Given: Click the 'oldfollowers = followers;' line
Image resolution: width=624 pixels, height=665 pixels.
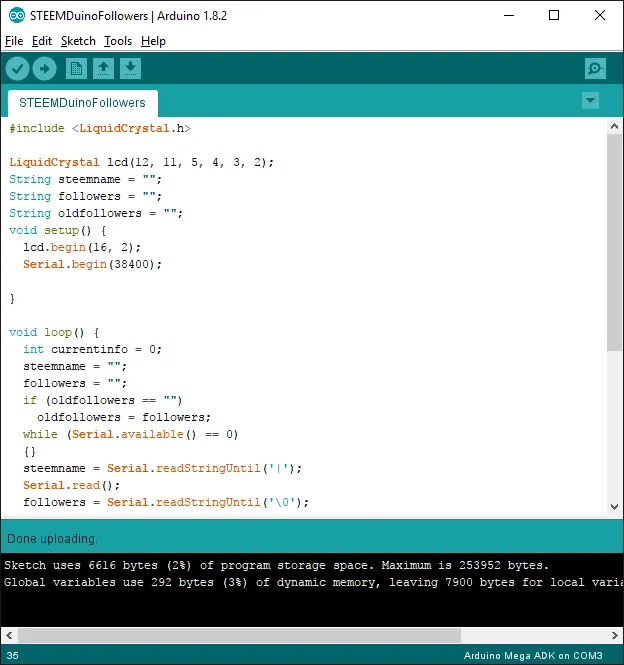Looking at the screenshot, I should tap(124, 417).
